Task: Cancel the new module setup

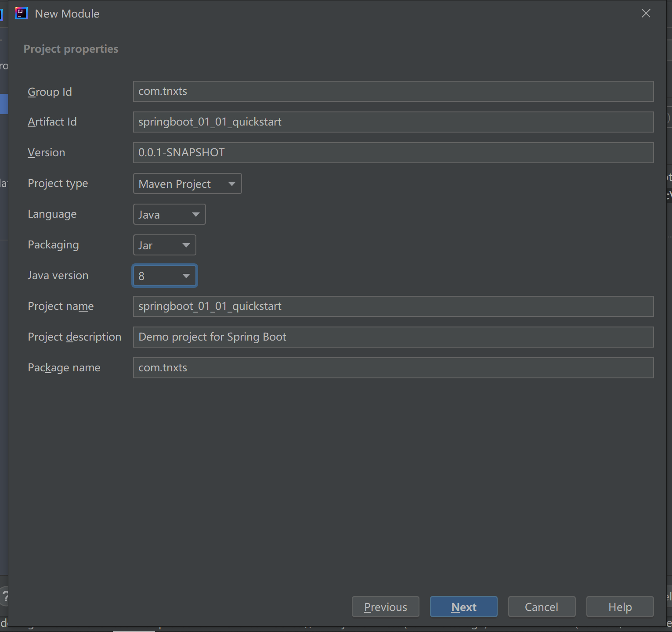Action: [542, 607]
